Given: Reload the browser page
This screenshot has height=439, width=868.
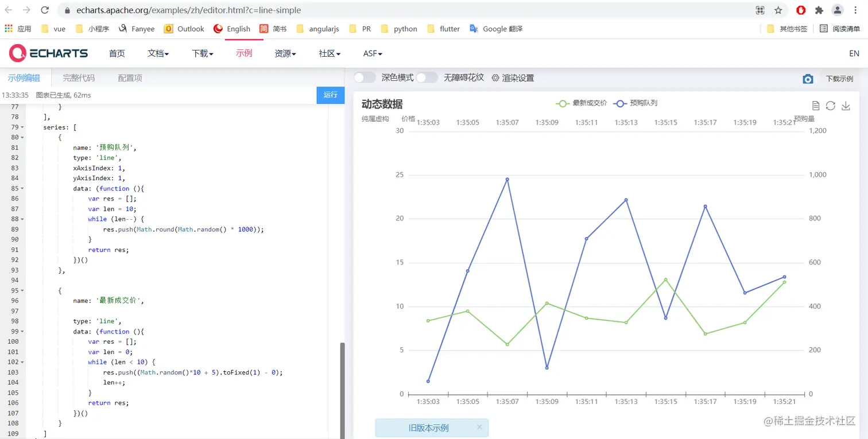Looking at the screenshot, I should click(45, 10).
